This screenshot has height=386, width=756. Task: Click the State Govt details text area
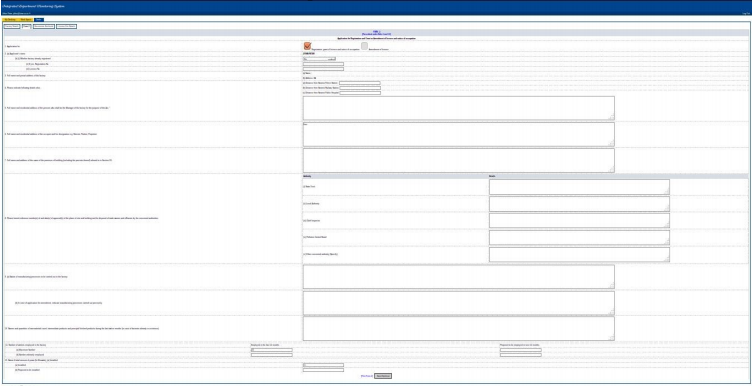[x=579, y=187]
